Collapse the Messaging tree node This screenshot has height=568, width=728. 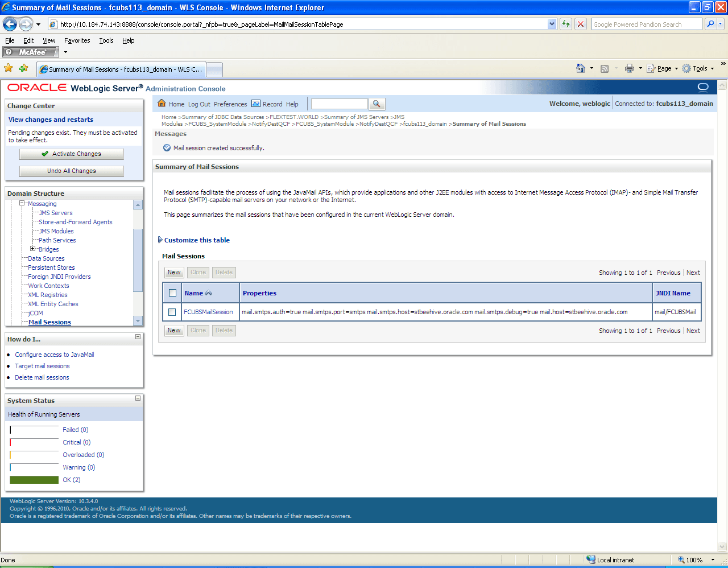(x=23, y=203)
